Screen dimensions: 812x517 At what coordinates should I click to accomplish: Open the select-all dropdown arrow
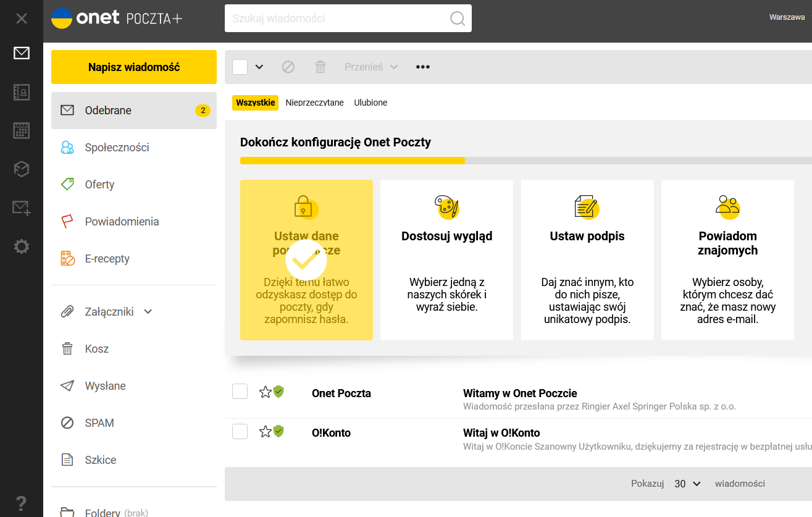pos(259,67)
